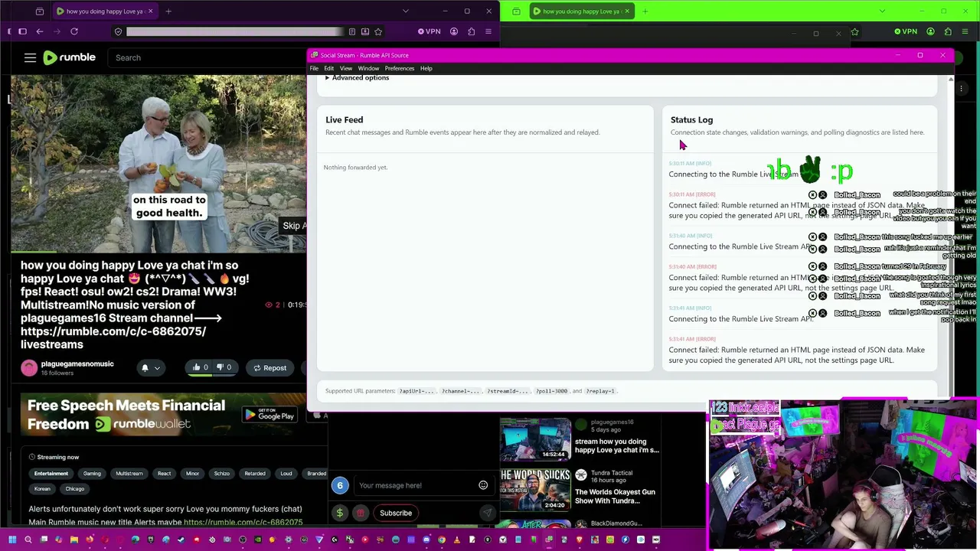This screenshot has width=980, height=551.
Task: Select the React tag
Action: pos(164,474)
